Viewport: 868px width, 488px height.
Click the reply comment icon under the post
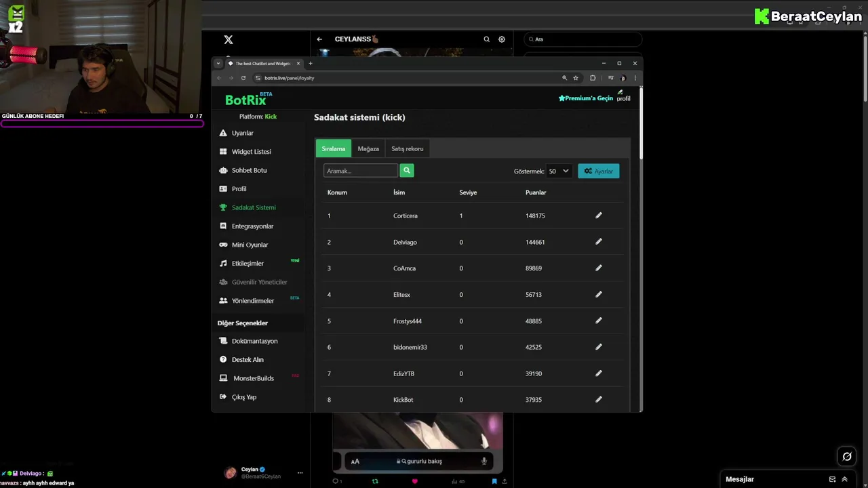point(335,481)
